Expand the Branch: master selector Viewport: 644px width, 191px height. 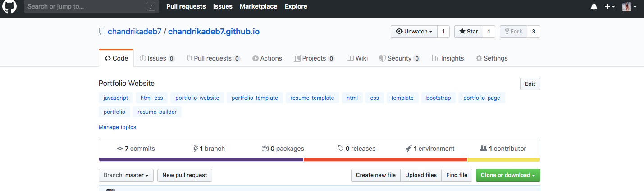[x=126, y=175]
